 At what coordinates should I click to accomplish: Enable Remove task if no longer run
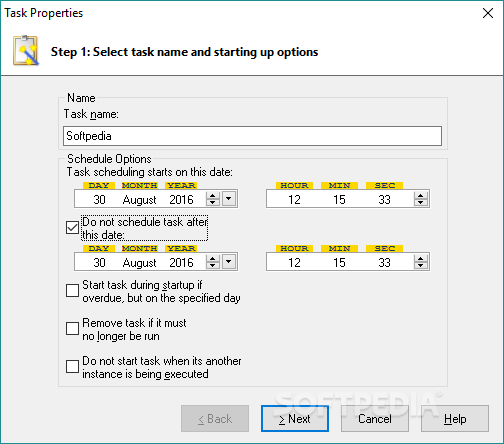pos(72,328)
